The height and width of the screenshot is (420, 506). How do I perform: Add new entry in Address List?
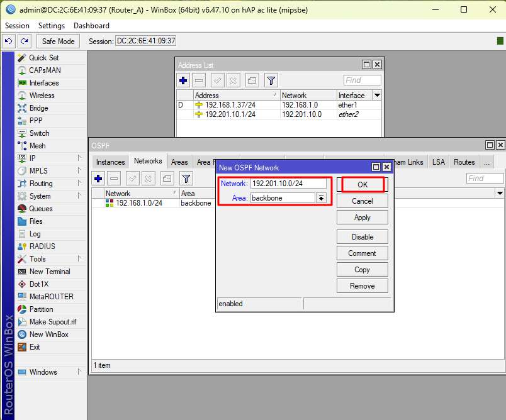tap(183, 80)
